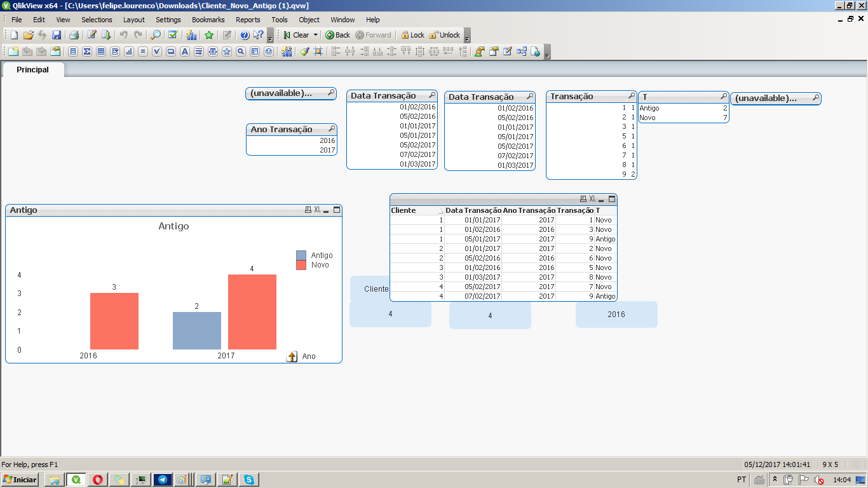868x488 pixels.
Task: Print with the printer icon
Action: click(x=74, y=35)
